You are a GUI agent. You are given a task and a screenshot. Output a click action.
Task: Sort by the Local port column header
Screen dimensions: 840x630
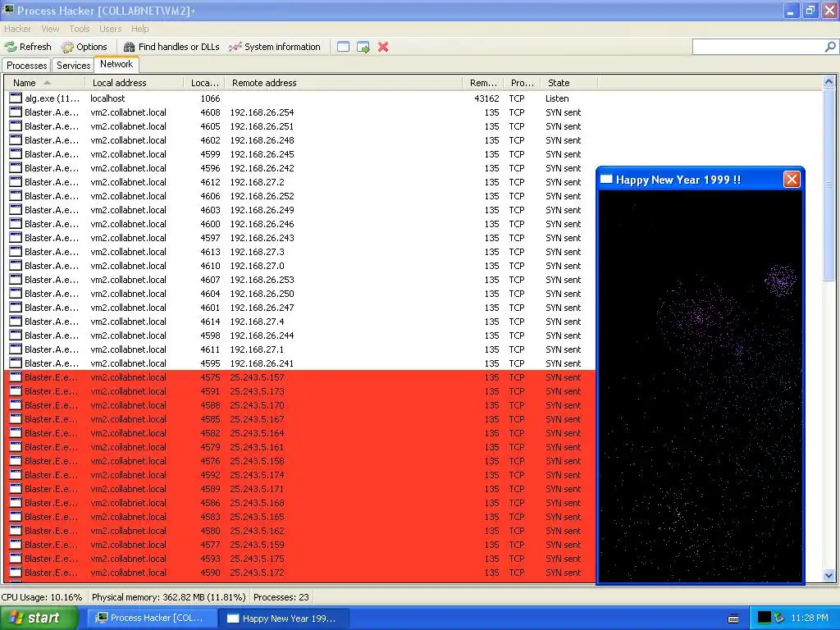[x=204, y=83]
